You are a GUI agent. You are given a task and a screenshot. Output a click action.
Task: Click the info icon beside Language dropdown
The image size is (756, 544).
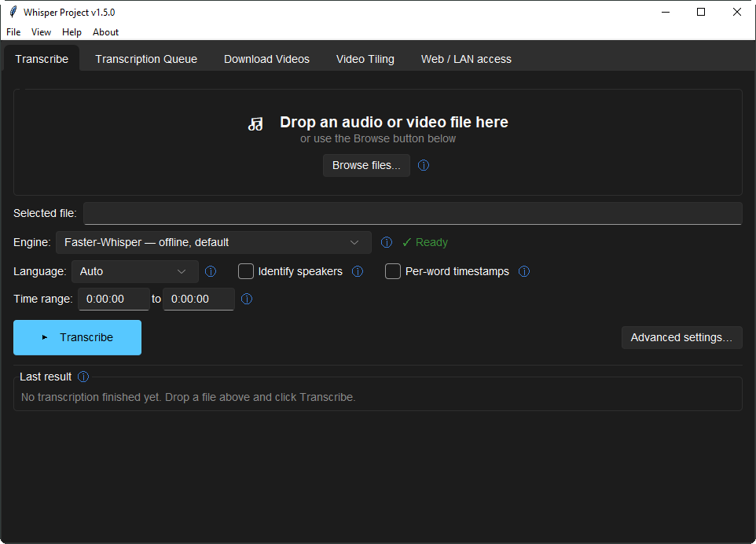click(210, 271)
